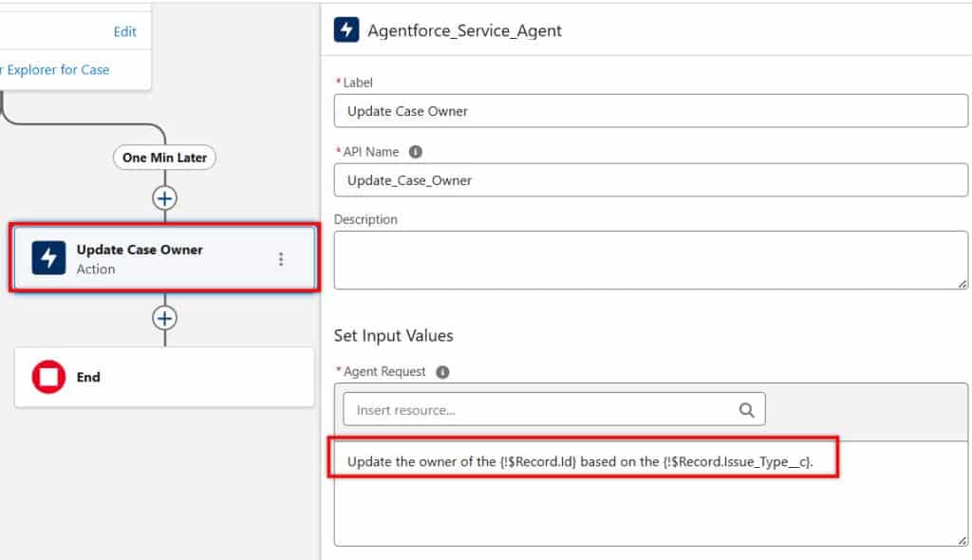The width and height of the screenshot is (972, 560).
Task: Show the Agent Request info tooltip icon
Action: [x=442, y=371]
